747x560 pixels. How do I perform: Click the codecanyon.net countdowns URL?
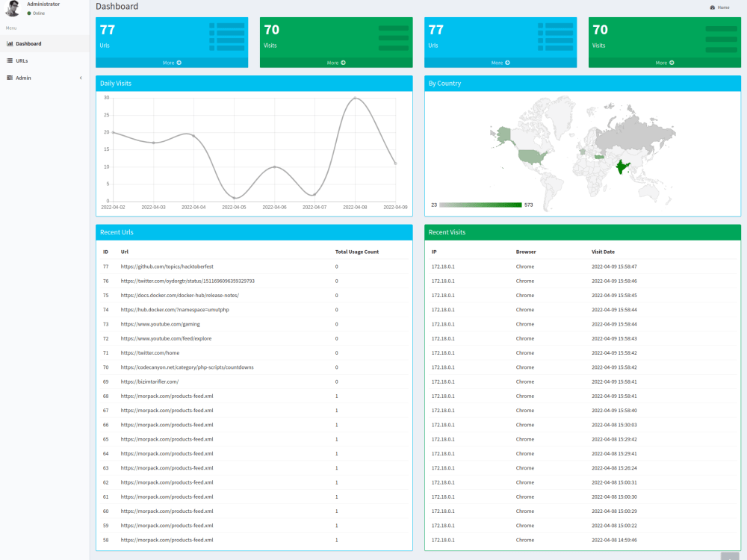pos(187,367)
